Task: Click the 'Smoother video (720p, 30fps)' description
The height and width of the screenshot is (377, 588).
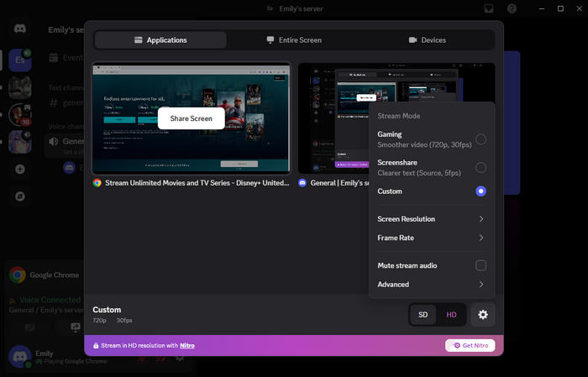Action: (424, 144)
